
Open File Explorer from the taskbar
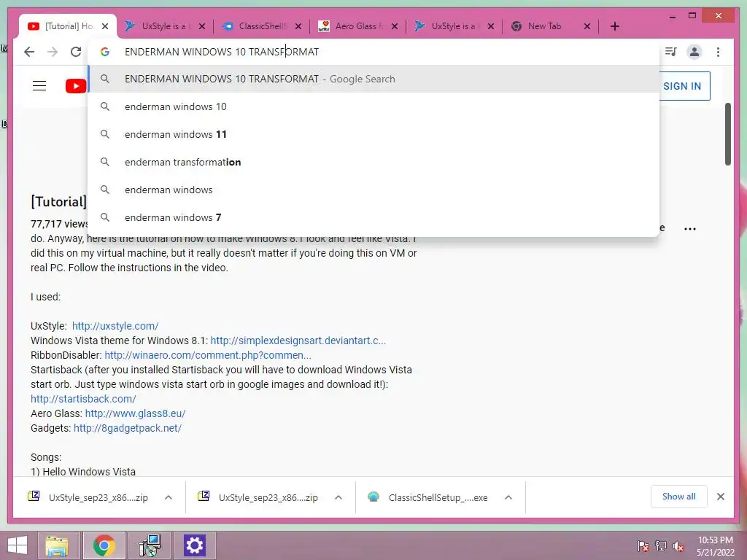click(57, 545)
